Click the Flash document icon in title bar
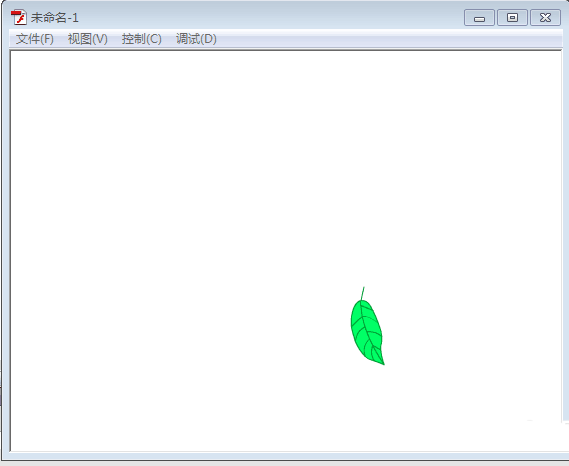The image size is (569, 466). [x=19, y=17]
